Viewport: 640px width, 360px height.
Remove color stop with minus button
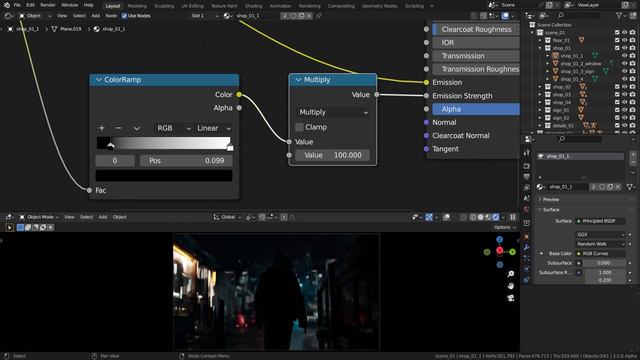coord(118,128)
